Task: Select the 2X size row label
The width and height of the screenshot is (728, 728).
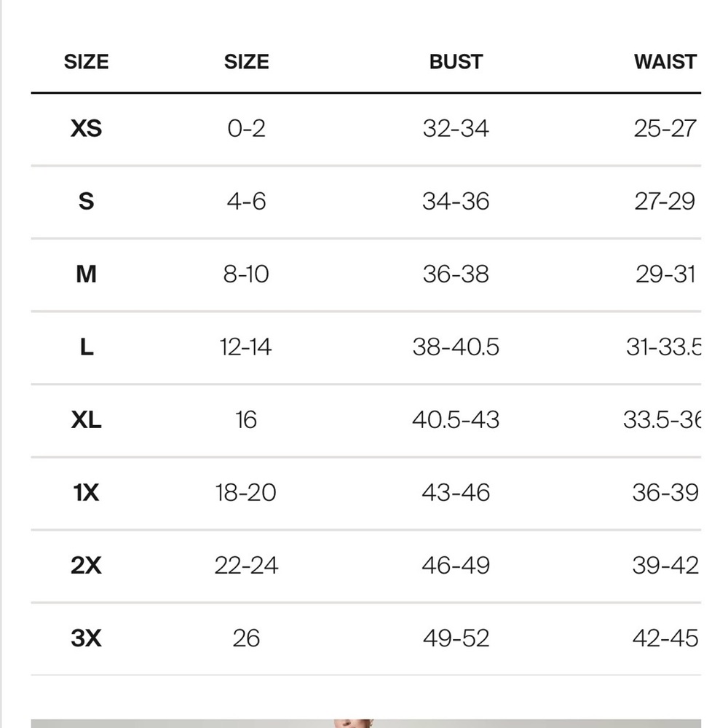Action: pos(86,565)
